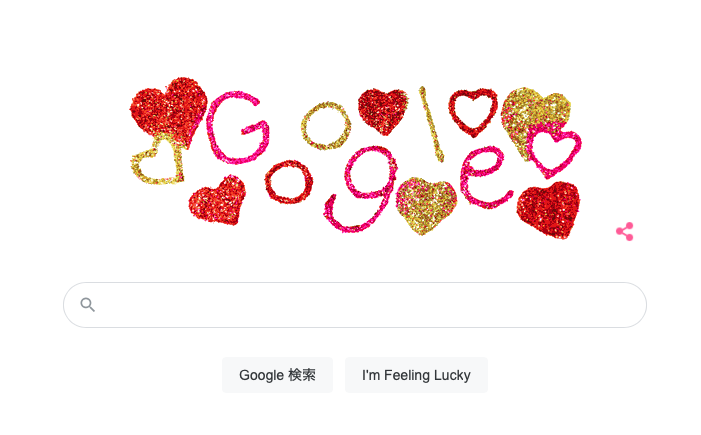Click the pink glitter lowercase g
This screenshot has width=701, height=435.
[x=360, y=189]
